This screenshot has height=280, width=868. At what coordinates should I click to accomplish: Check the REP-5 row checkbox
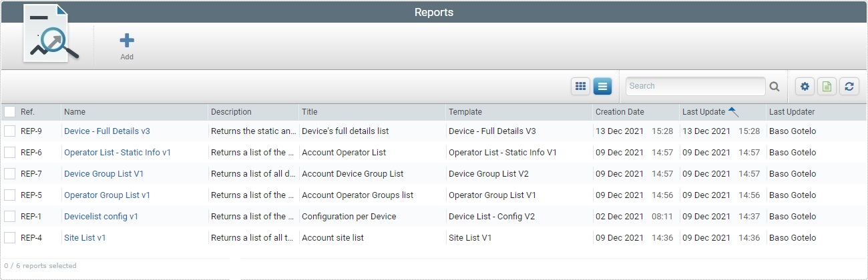tap(9, 195)
